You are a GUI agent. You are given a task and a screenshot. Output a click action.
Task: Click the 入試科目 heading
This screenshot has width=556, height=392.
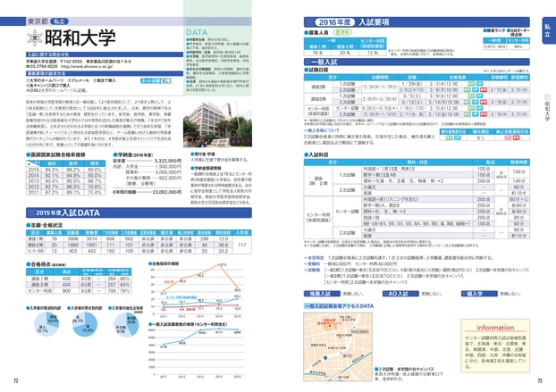coord(316,154)
